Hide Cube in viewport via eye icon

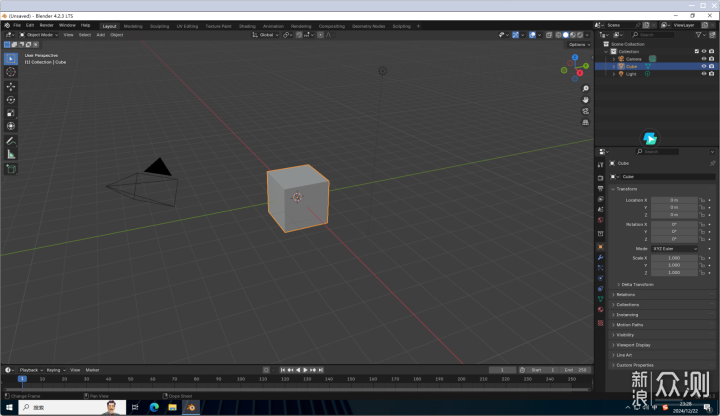click(704, 66)
